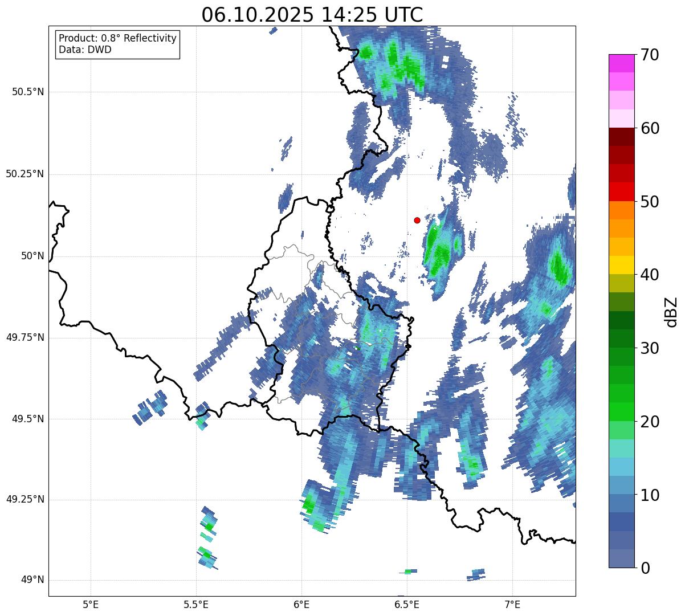685x616 pixels.
Task: Click the yellow 40 dBZ colorbar swatch
Action: pos(621,265)
